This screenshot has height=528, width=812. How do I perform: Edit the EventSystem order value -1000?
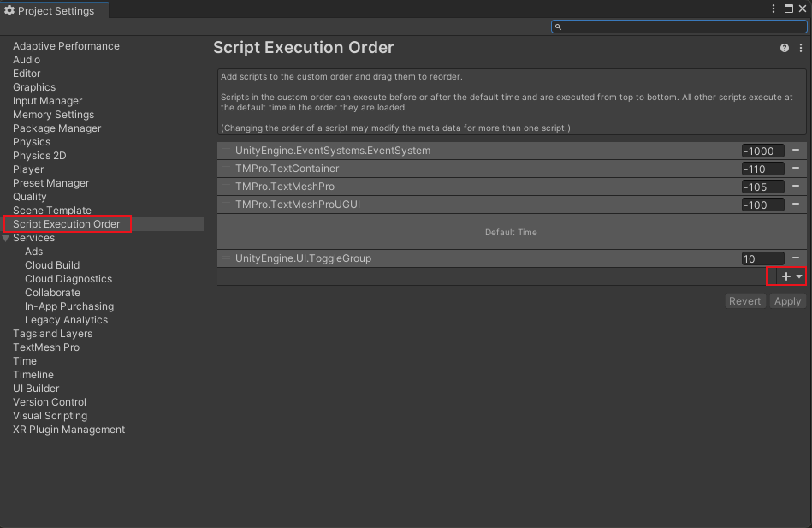point(762,151)
